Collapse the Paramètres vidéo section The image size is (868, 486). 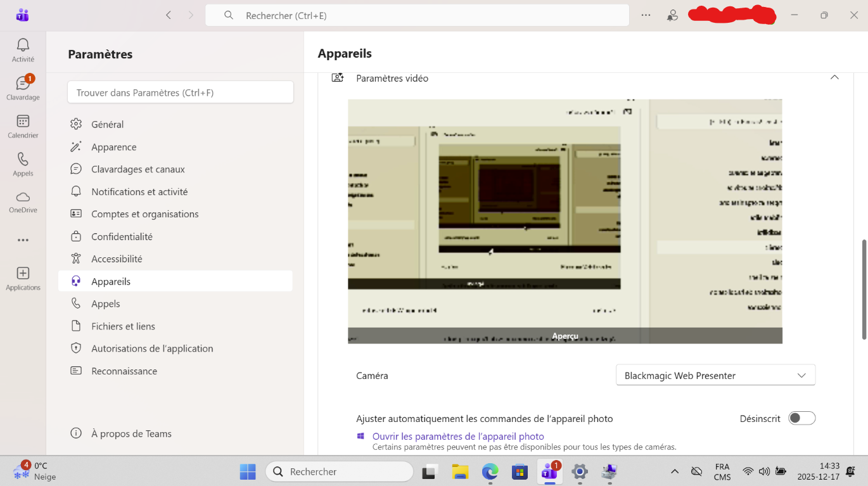(834, 78)
